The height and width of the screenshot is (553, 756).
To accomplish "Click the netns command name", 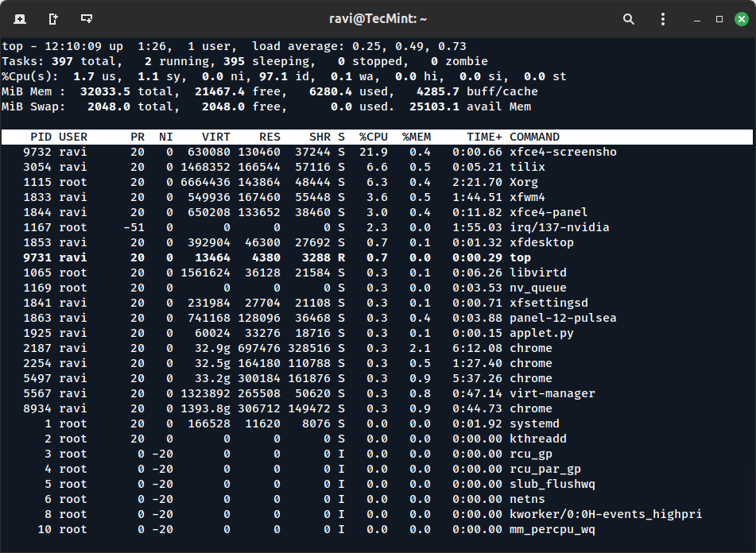I will click(x=528, y=499).
